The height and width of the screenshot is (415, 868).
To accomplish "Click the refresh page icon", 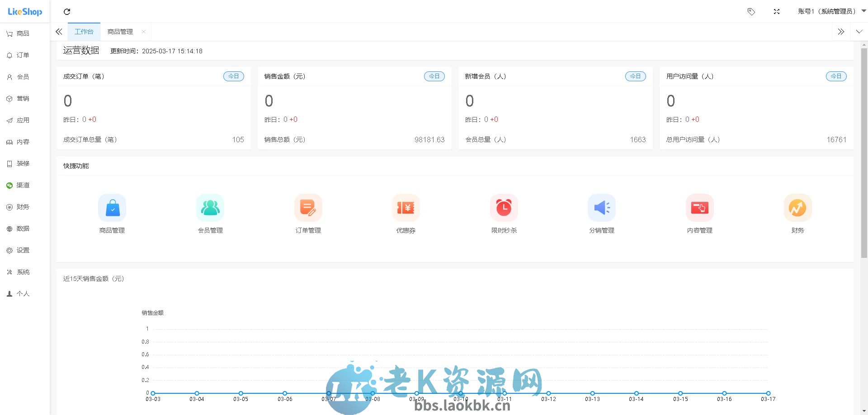I will click(67, 12).
